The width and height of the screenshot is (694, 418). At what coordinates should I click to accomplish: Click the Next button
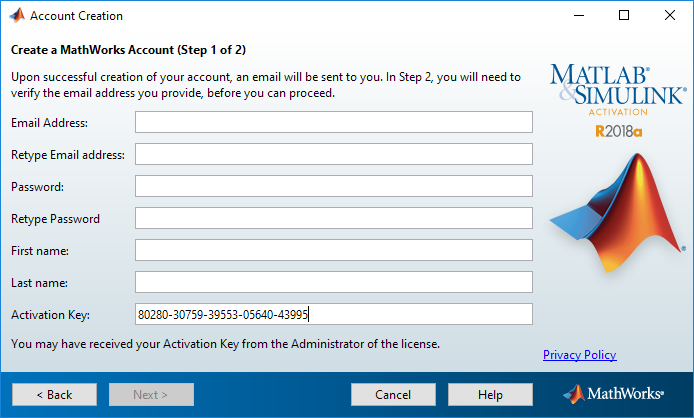pyautogui.click(x=151, y=395)
